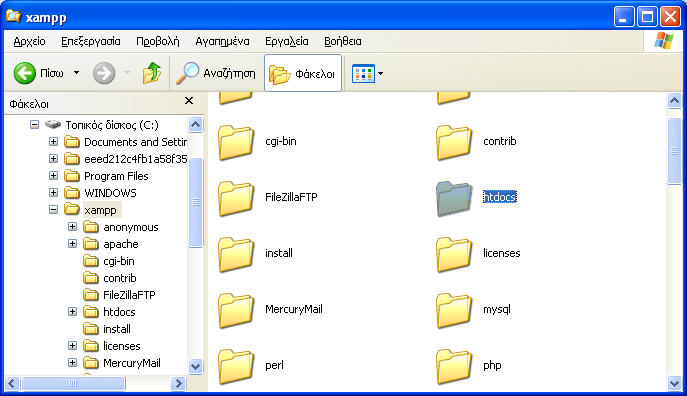Select the xampp folder in tree
The height and width of the screenshot is (396, 687).
pos(92,210)
